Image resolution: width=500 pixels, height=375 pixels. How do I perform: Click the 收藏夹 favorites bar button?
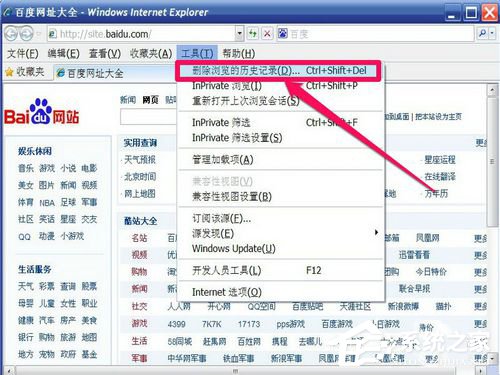point(25,72)
